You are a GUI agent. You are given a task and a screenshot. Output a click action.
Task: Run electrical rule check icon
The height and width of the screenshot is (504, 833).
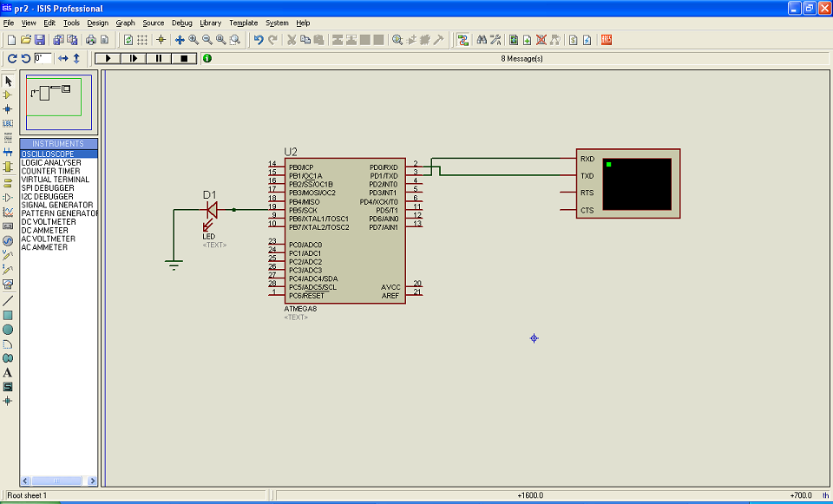(587, 40)
